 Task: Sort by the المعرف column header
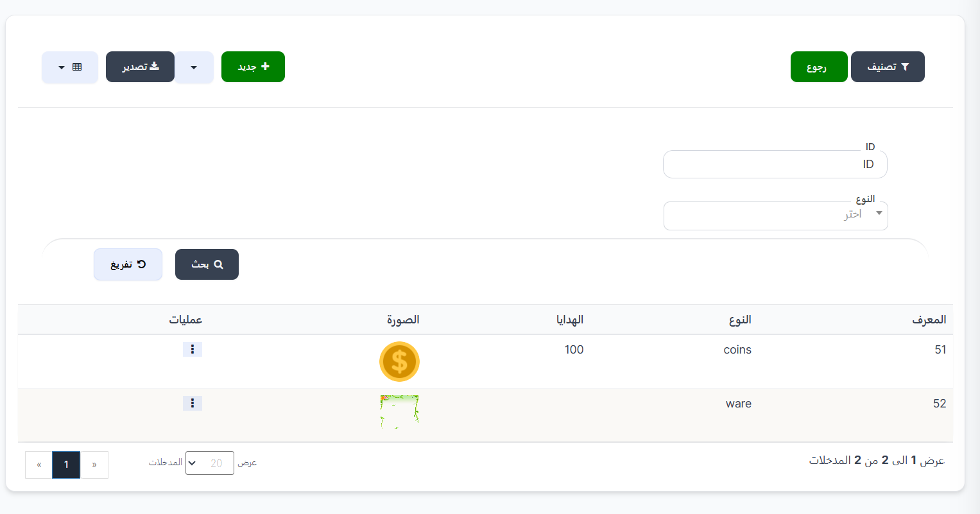tap(929, 320)
